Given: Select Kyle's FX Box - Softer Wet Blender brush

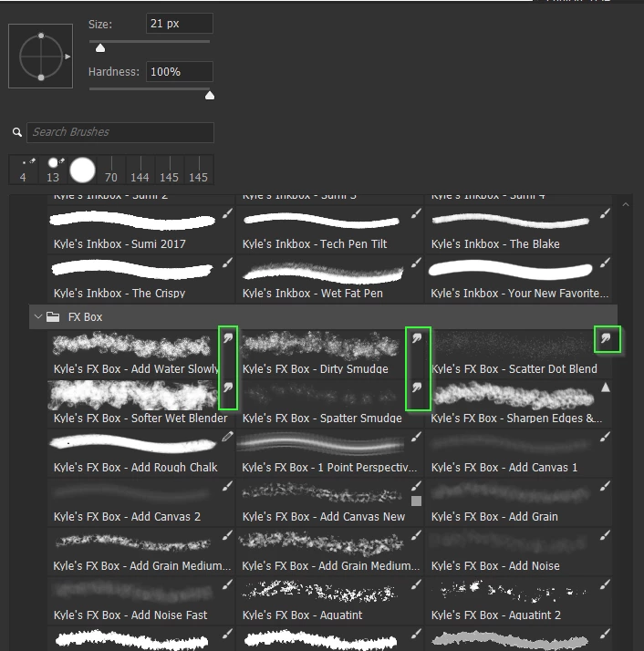Looking at the screenshot, I should pyautogui.click(x=140, y=404).
